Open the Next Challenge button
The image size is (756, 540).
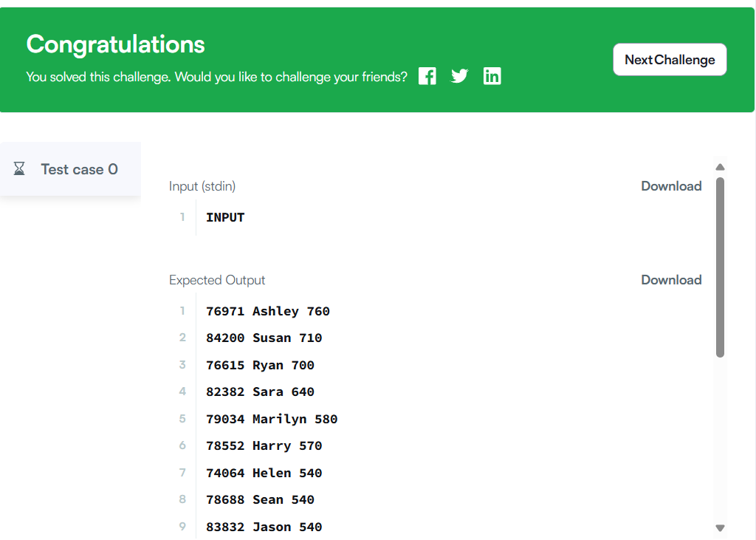tap(670, 60)
